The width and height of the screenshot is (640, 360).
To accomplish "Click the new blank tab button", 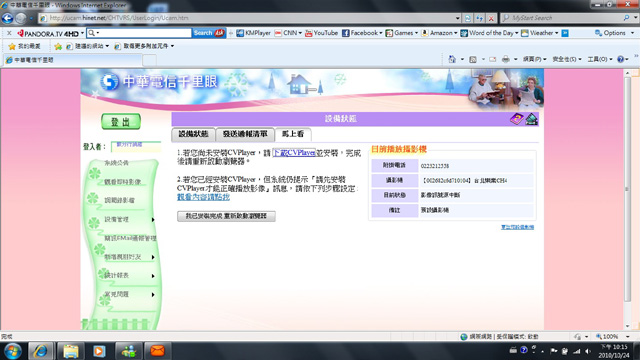I will [149, 60].
